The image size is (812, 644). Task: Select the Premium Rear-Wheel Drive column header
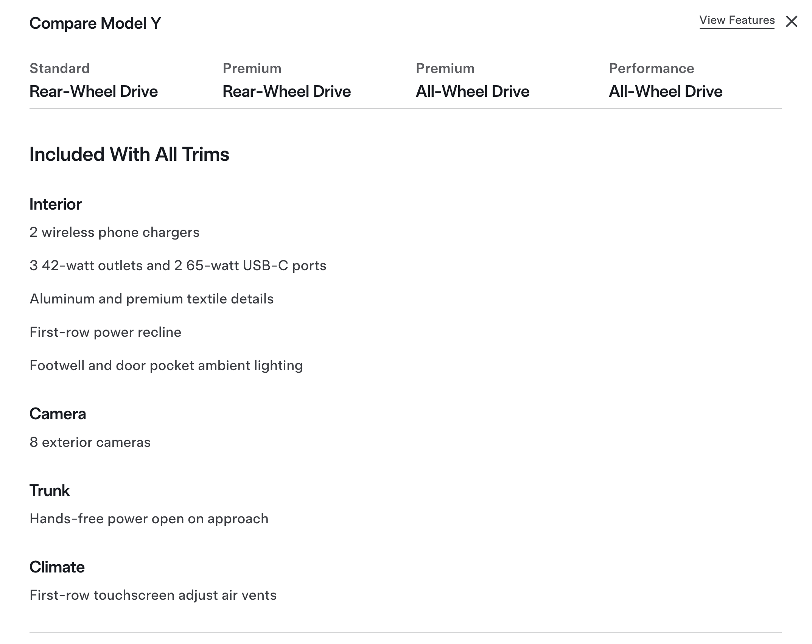(286, 80)
